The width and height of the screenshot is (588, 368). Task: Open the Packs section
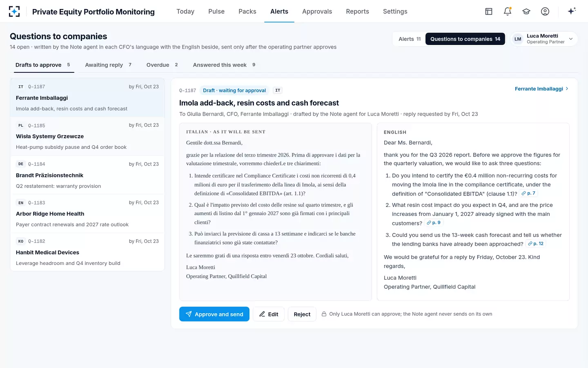tap(247, 11)
